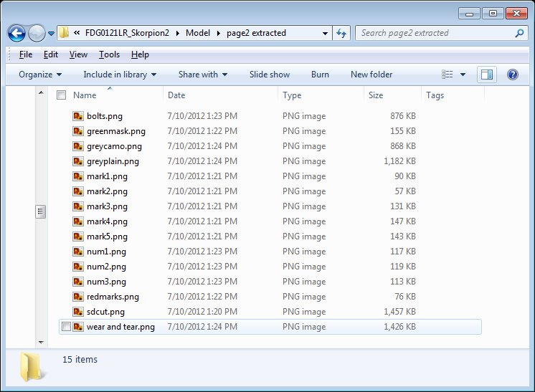Open the address bar history dropdown arrow
The height and width of the screenshot is (392, 535).
[x=325, y=33]
